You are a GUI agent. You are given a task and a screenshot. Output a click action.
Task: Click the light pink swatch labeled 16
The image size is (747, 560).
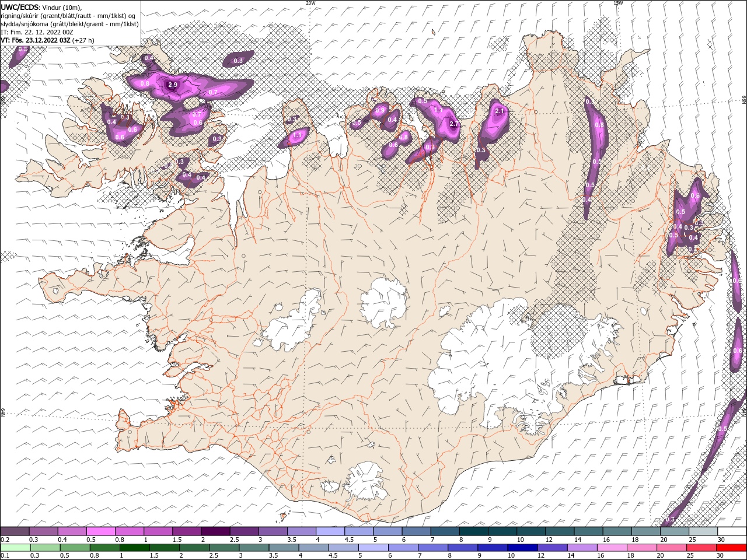[612, 548]
